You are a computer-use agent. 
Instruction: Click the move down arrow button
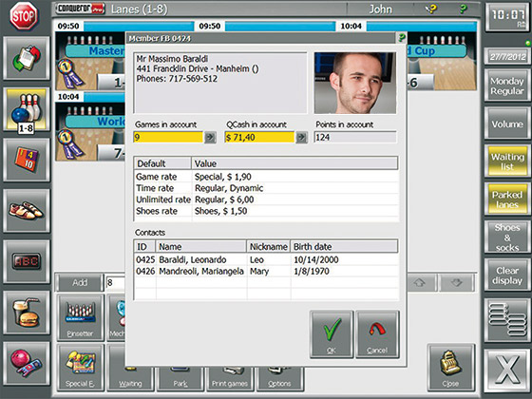click(x=457, y=282)
